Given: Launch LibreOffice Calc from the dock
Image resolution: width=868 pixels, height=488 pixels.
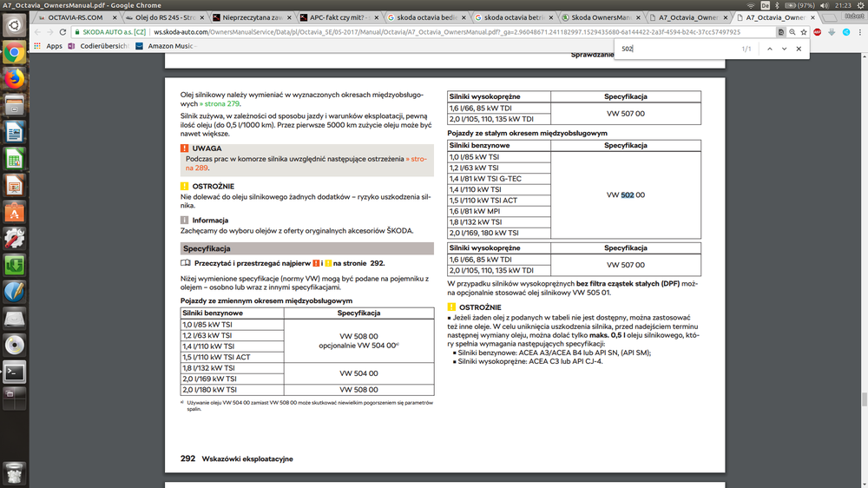Looking at the screenshot, I should click(13, 159).
